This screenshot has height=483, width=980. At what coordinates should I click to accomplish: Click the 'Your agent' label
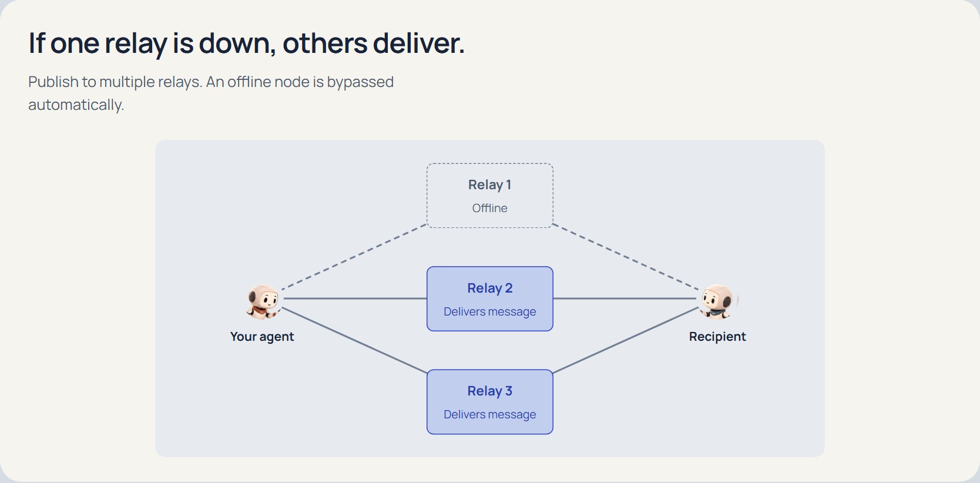tap(262, 337)
